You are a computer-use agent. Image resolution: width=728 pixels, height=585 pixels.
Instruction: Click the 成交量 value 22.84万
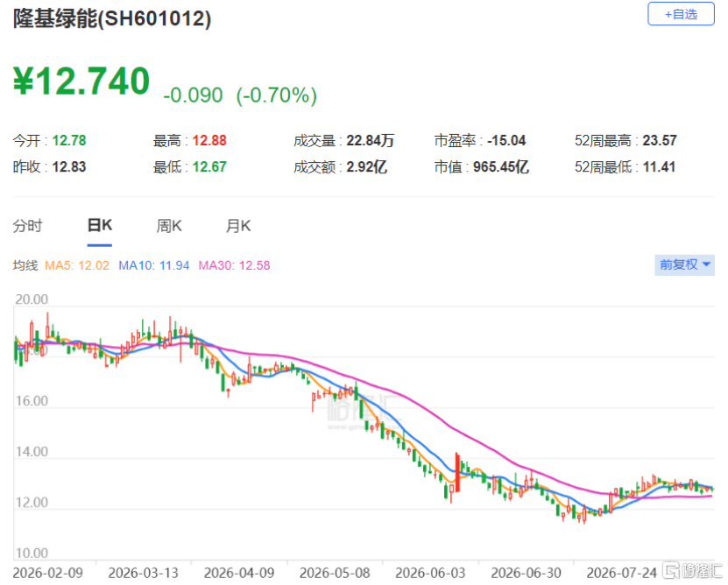[371, 140]
